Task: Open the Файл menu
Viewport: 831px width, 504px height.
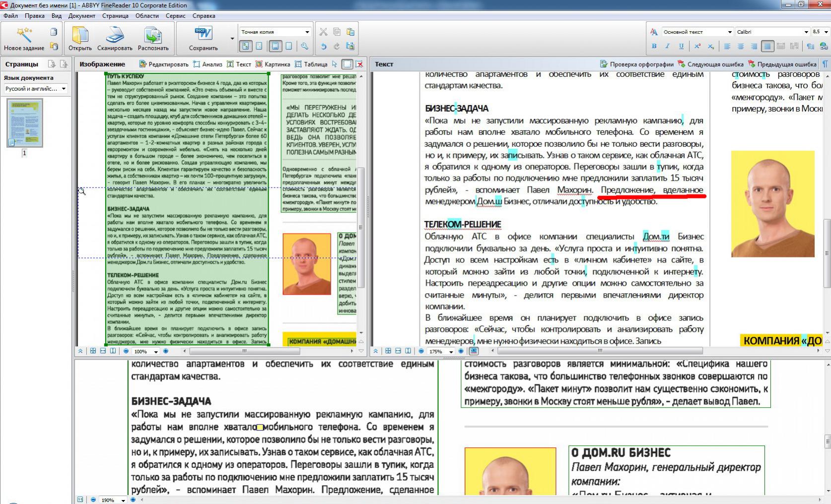Action: tap(10, 16)
